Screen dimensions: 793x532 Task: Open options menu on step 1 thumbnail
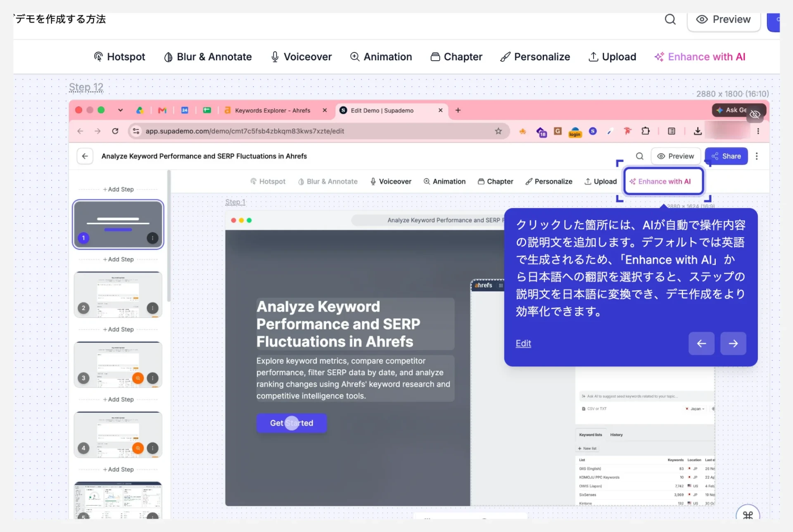click(152, 238)
